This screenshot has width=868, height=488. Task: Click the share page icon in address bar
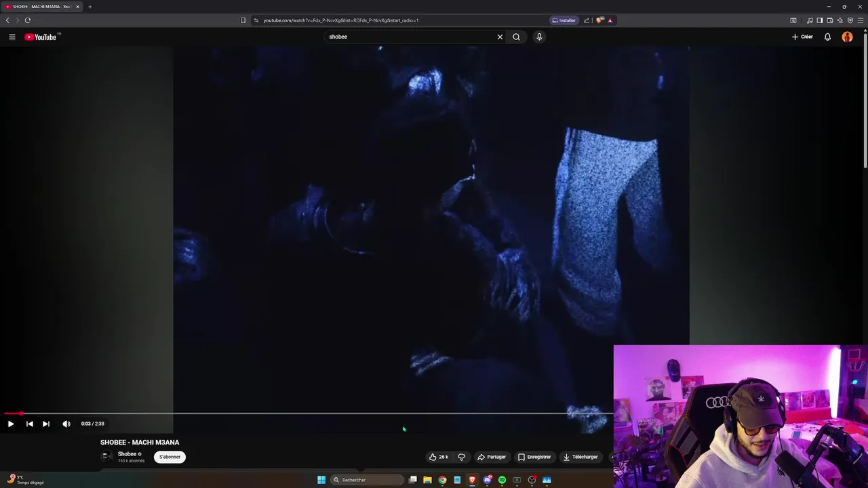[587, 20]
